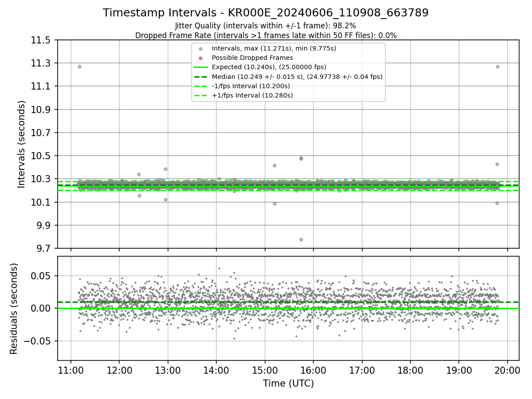
Task: Click the 'Time (UTC)' x-axis label
Action: [x=288, y=383]
